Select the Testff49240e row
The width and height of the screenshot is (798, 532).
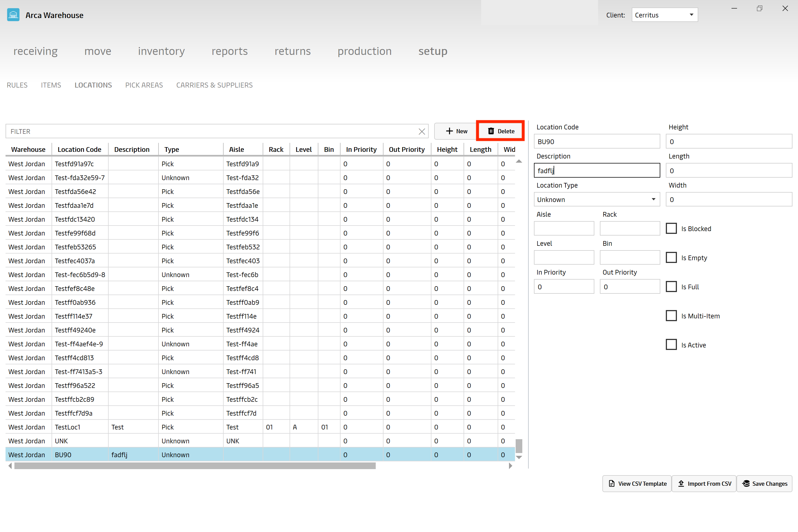[260, 330]
